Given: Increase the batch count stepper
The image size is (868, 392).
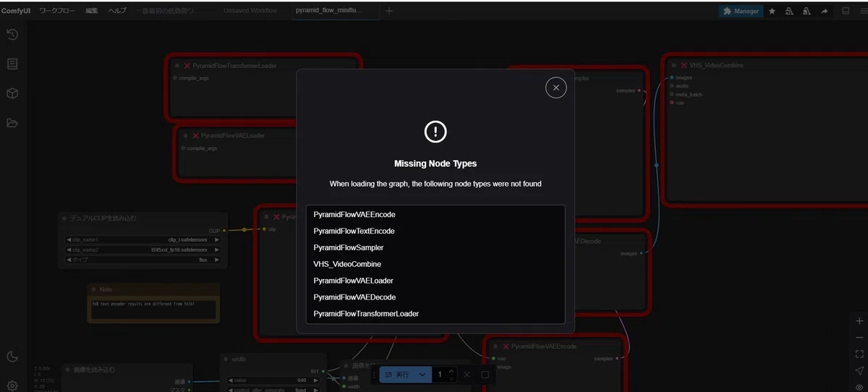Looking at the screenshot, I should (451, 371).
